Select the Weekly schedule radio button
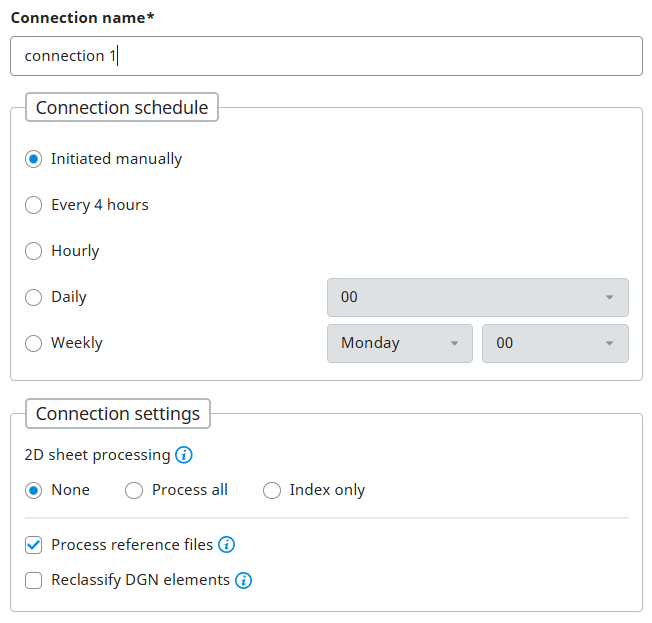The image size is (652, 623). 34,343
